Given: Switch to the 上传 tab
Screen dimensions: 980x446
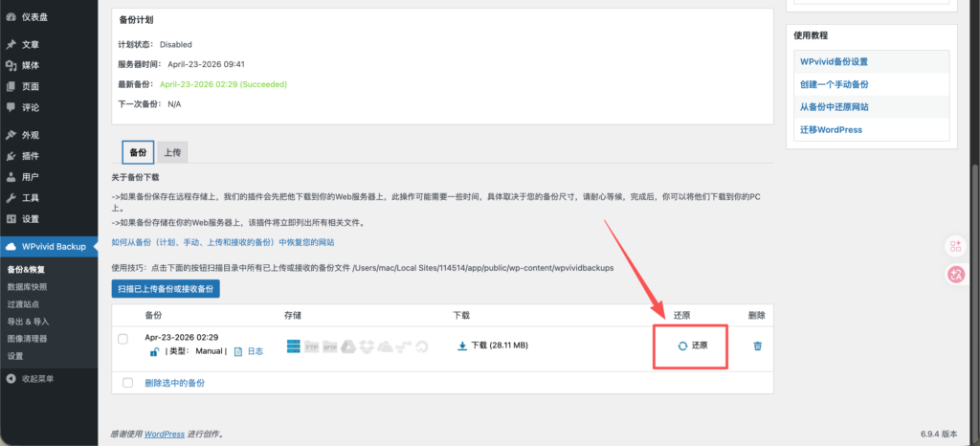Looking at the screenshot, I should (172, 152).
